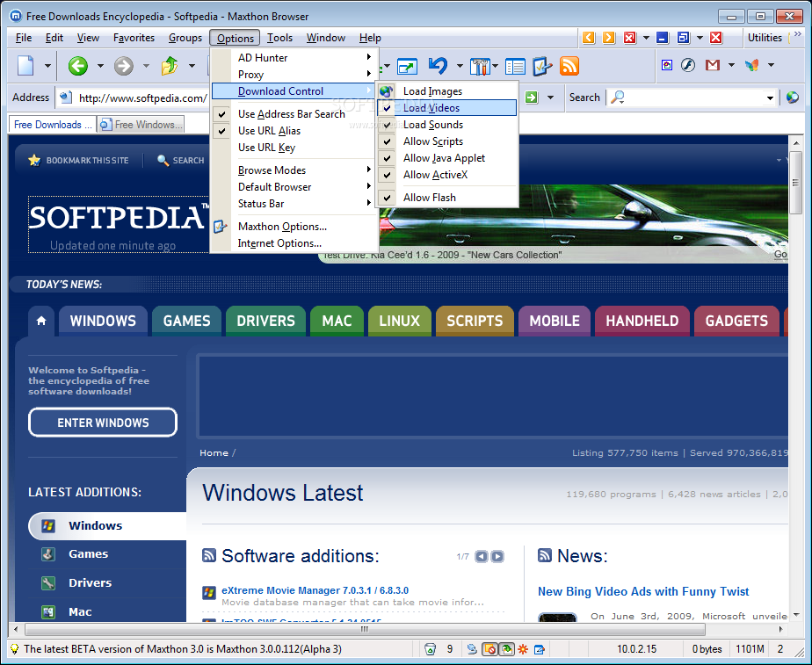Image resolution: width=812 pixels, height=665 pixels.
Task: Toggle Use URL Key option
Action: point(294,147)
